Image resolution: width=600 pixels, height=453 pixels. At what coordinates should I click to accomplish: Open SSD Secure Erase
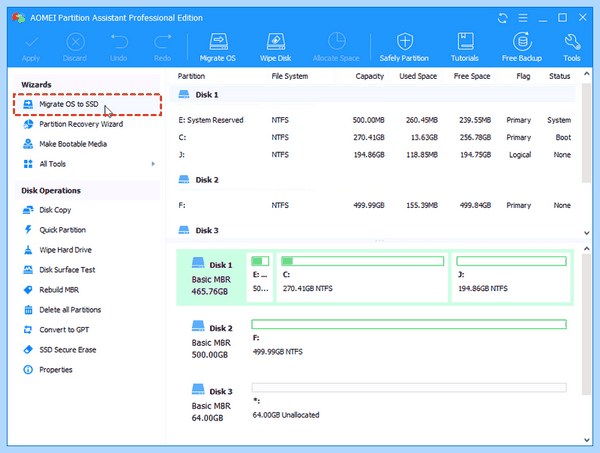(x=68, y=350)
